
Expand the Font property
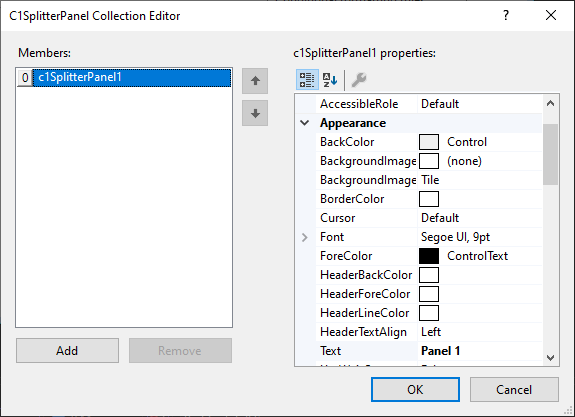pos(305,237)
